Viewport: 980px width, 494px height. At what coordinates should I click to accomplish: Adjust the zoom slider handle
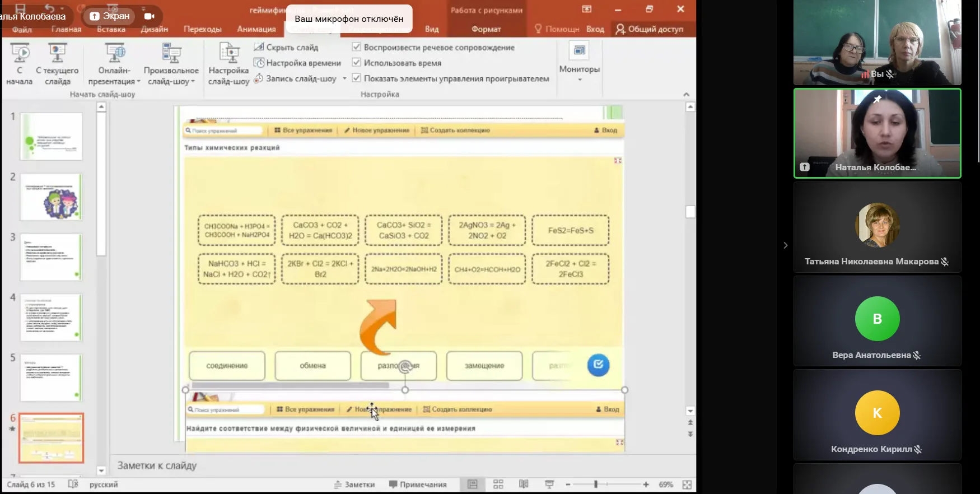pyautogui.click(x=596, y=484)
